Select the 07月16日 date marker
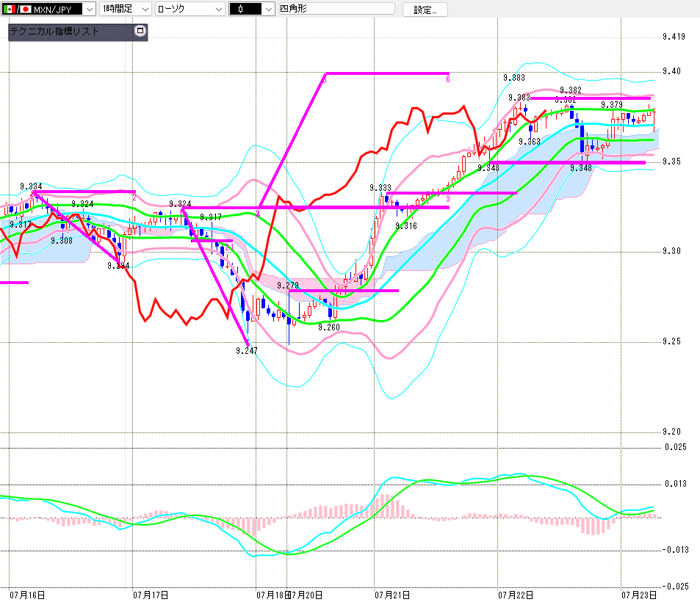 pos(27,595)
